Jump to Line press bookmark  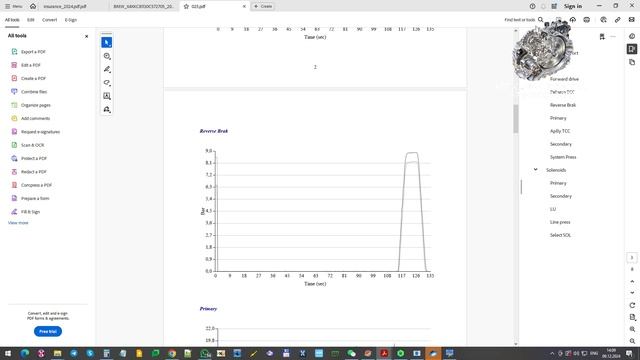pos(560,222)
